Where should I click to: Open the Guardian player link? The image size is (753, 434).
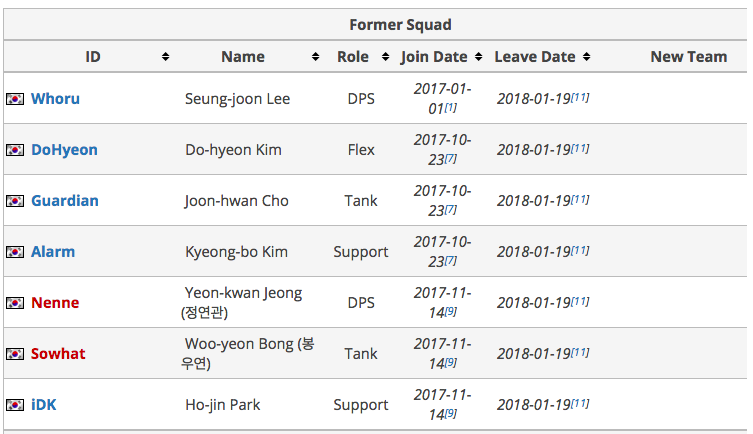[65, 201]
